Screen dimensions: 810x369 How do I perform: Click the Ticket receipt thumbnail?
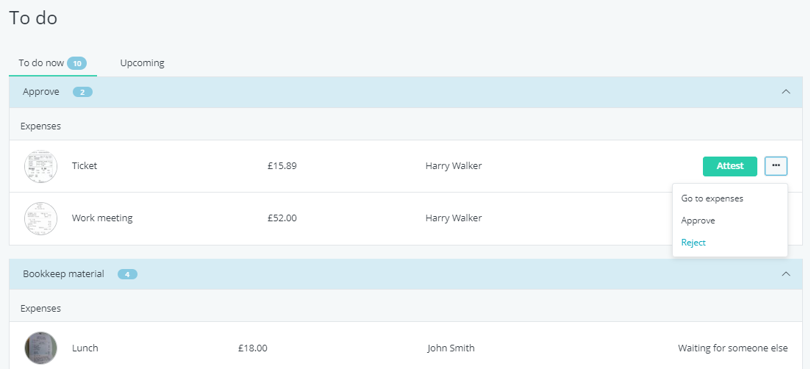tap(41, 166)
